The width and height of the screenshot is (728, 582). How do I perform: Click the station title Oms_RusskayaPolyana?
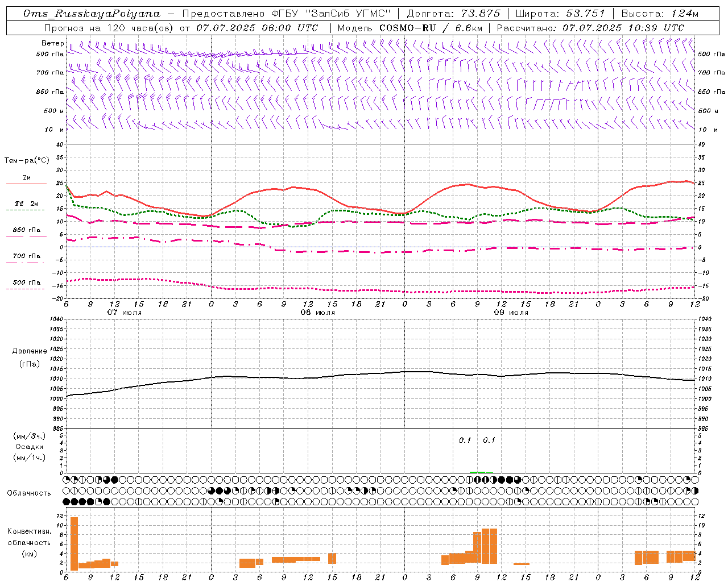[x=92, y=14]
